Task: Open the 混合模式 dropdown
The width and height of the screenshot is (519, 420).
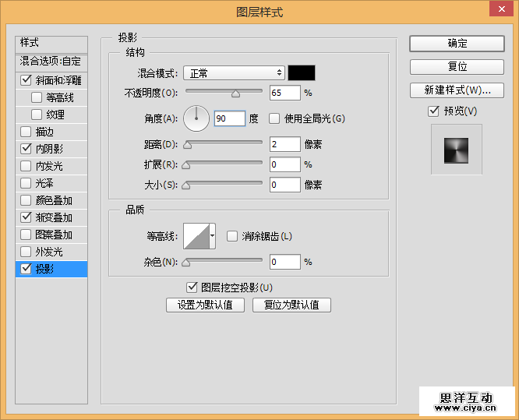Action: pyautogui.click(x=234, y=73)
